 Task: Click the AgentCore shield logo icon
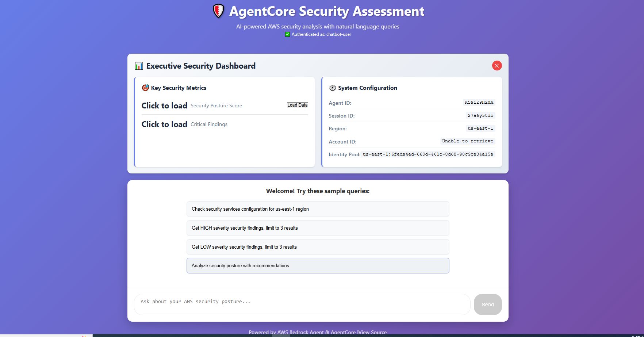point(218,11)
